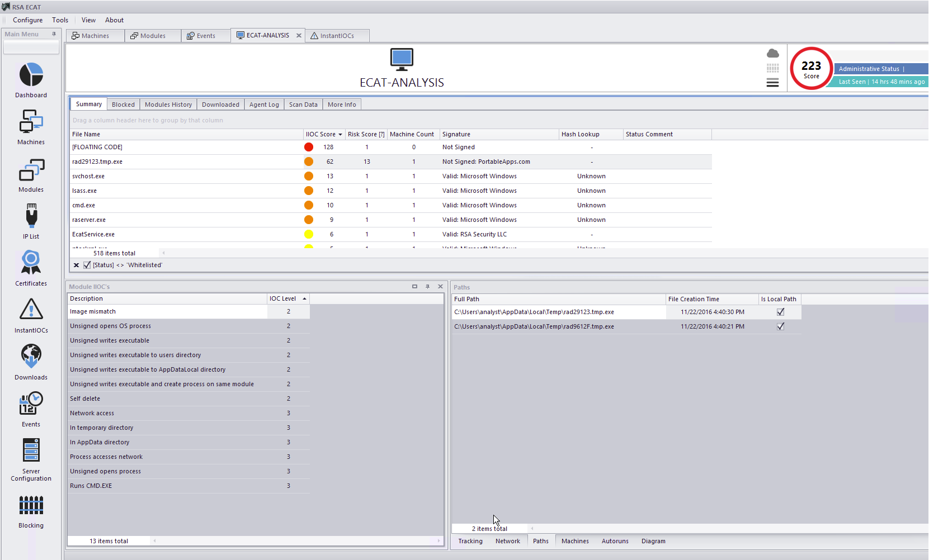Sort by IIOC Score column header arrow

click(340, 135)
